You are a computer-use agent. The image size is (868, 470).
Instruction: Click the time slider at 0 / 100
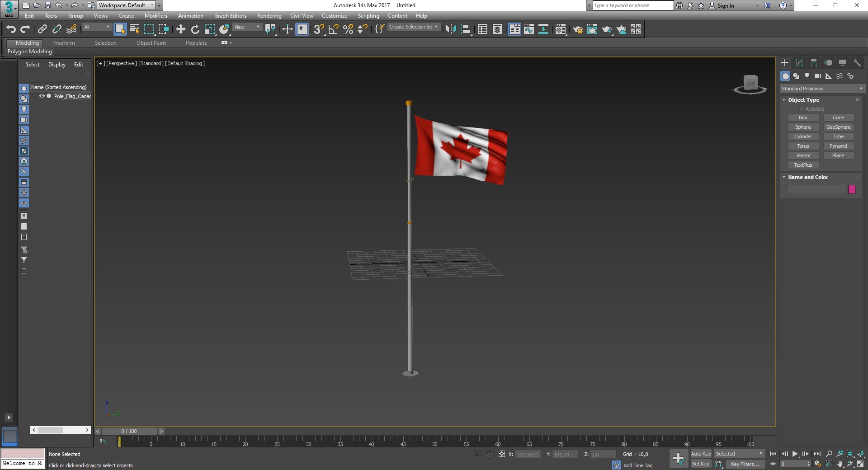tap(129, 431)
